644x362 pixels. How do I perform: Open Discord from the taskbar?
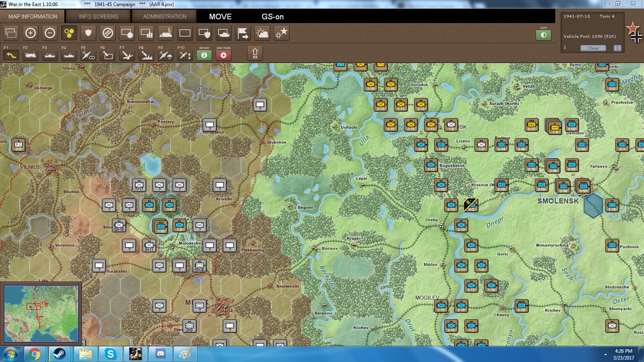(x=160, y=354)
